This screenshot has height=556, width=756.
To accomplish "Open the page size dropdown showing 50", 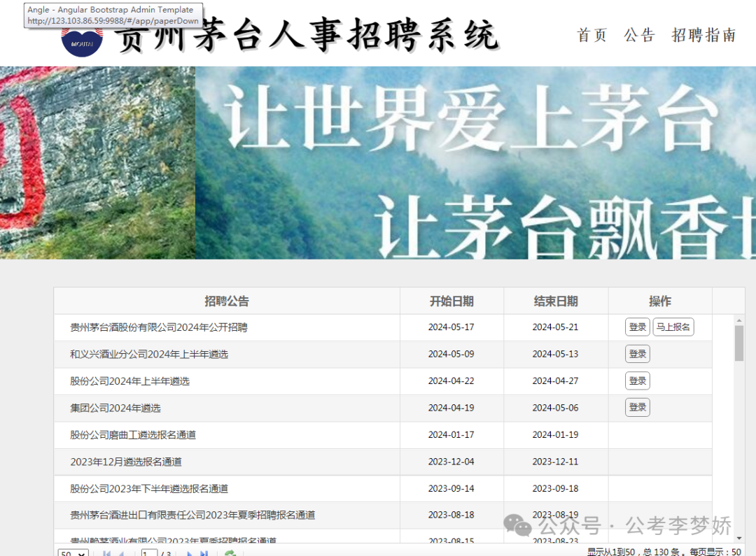I will coord(73,554).
